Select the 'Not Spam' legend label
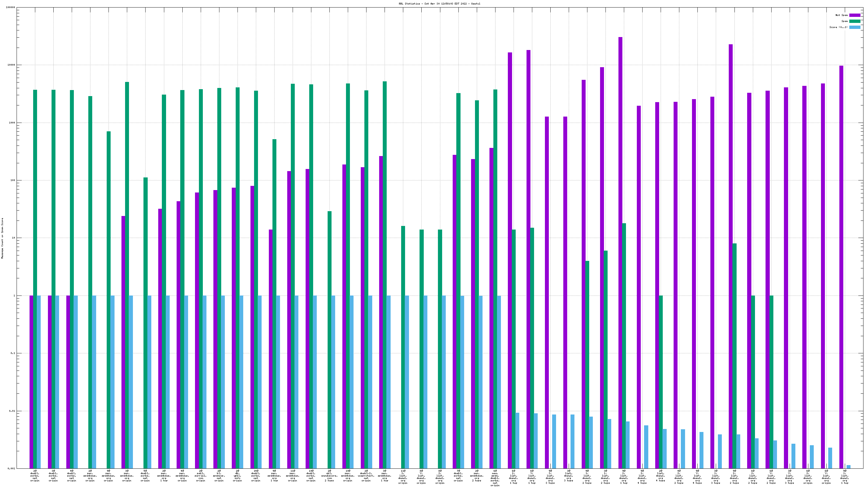Image resolution: width=868 pixels, height=488 pixels. [841, 15]
